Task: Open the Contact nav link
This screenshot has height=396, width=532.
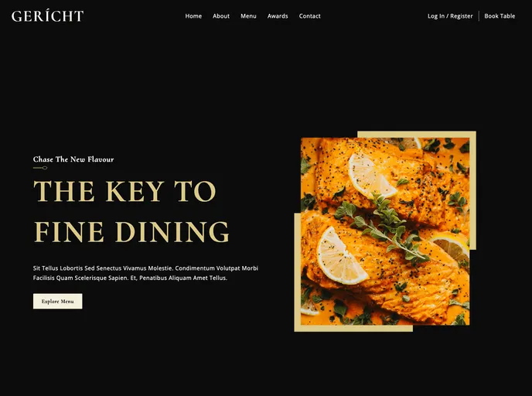Action: coord(309,16)
